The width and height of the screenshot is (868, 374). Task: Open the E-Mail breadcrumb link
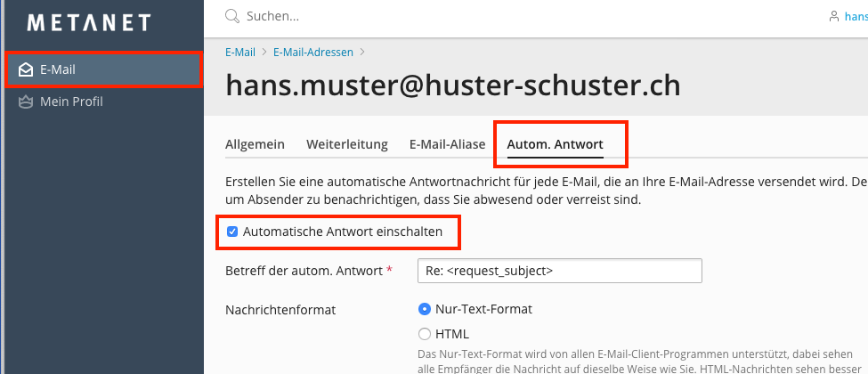[x=240, y=53]
